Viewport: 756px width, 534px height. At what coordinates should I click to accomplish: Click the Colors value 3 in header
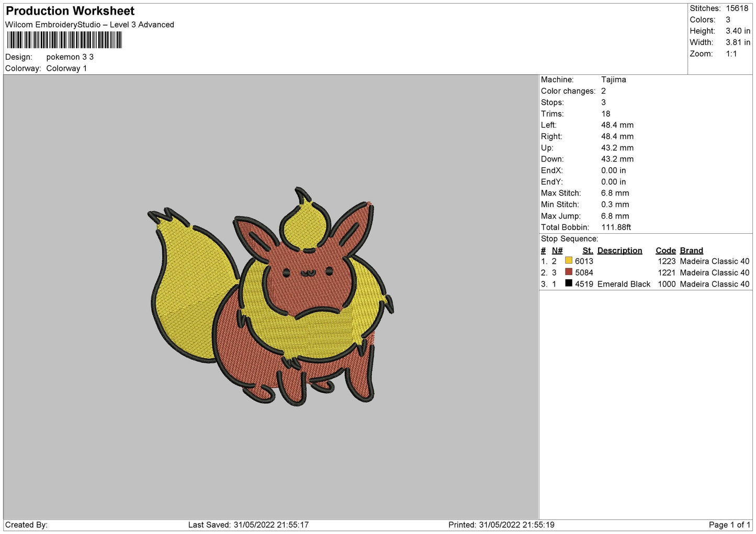point(728,20)
